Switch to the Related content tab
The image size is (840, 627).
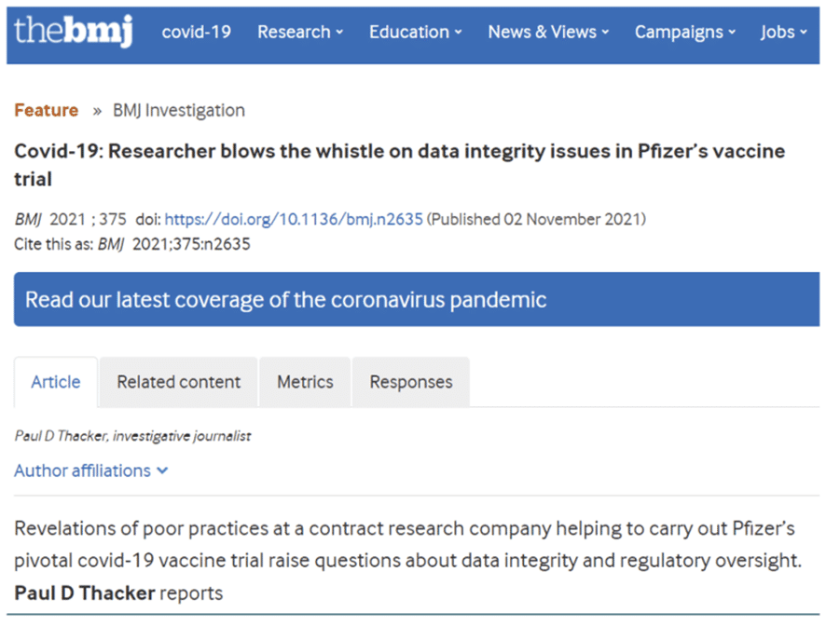tap(179, 382)
